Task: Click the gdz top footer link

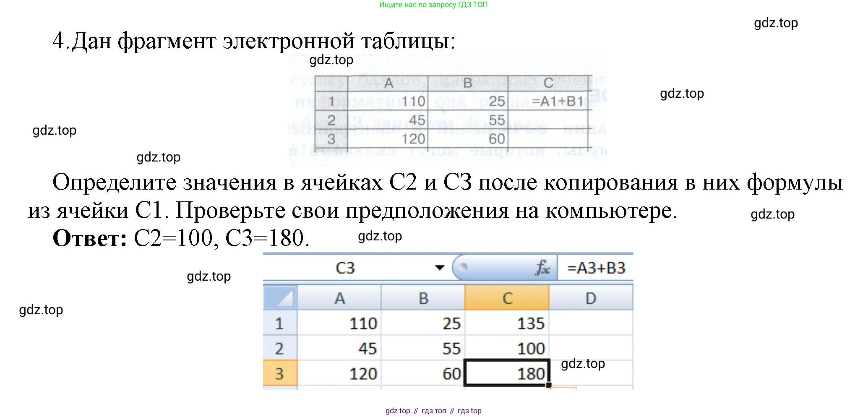Action: click(x=398, y=411)
